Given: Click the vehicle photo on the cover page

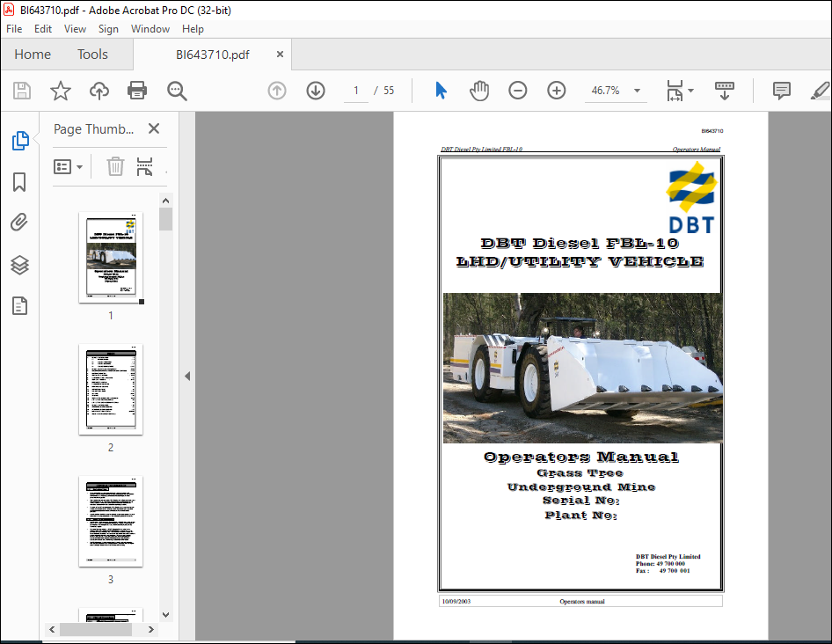Looking at the screenshot, I should (x=582, y=368).
